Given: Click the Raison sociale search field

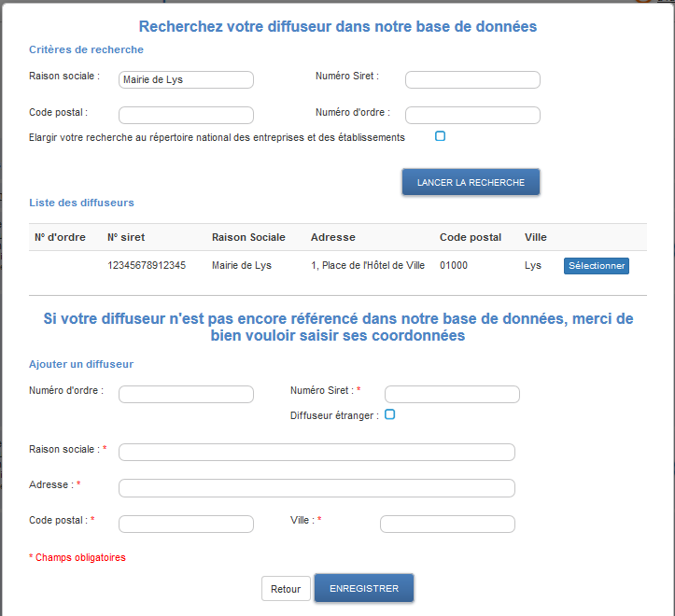Looking at the screenshot, I should [186, 79].
